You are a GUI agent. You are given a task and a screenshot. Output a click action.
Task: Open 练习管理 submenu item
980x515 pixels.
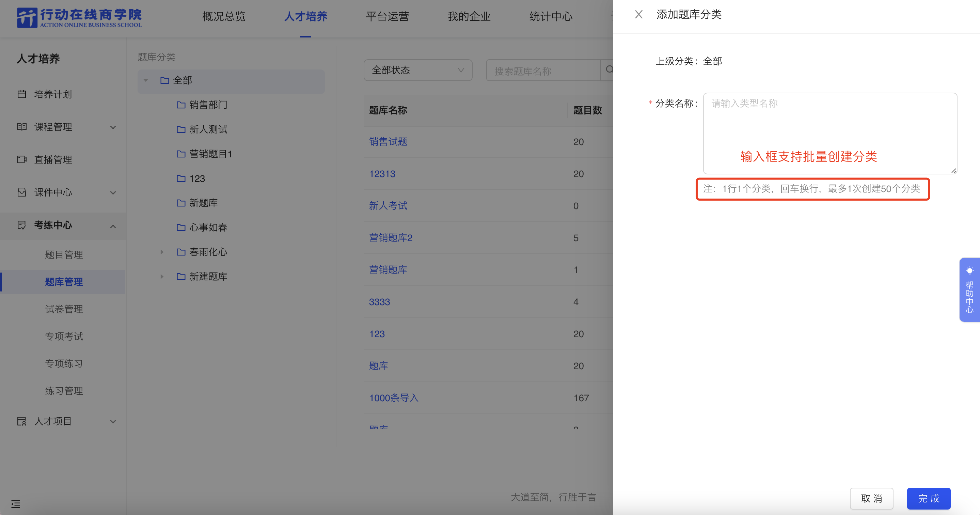pos(64,391)
